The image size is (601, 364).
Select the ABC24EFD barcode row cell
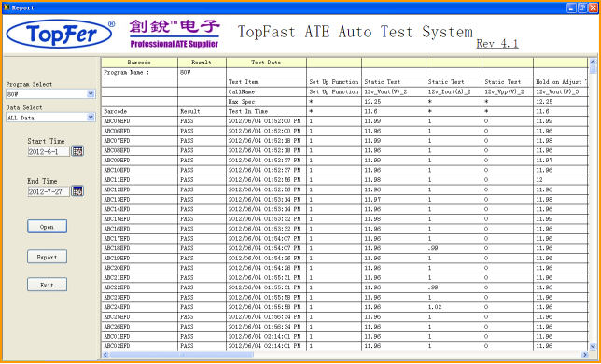[139, 307]
